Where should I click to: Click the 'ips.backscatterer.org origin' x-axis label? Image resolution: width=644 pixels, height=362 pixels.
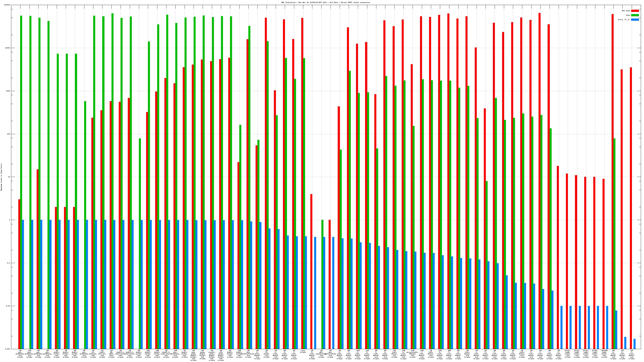248,354
